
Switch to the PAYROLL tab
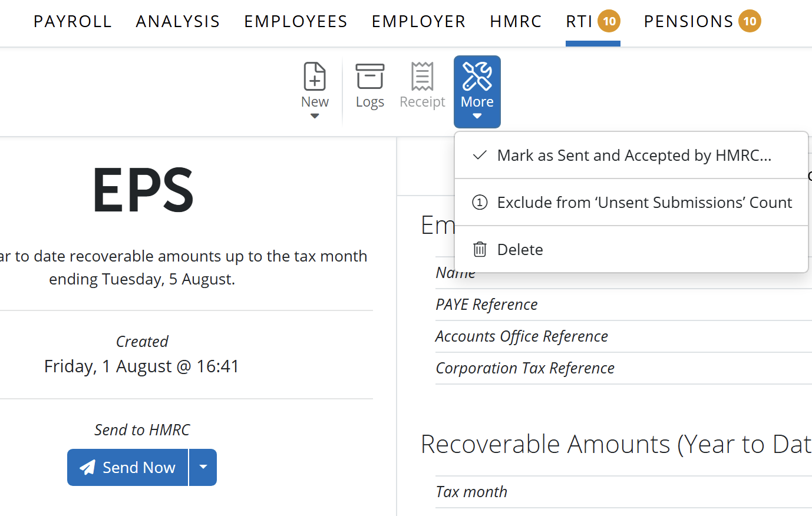pyautogui.click(x=72, y=22)
